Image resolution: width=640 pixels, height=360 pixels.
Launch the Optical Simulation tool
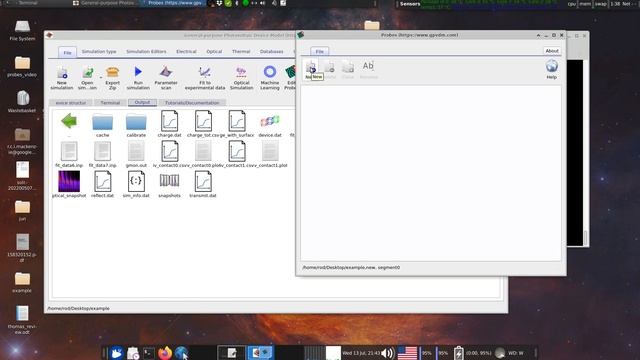(241, 78)
